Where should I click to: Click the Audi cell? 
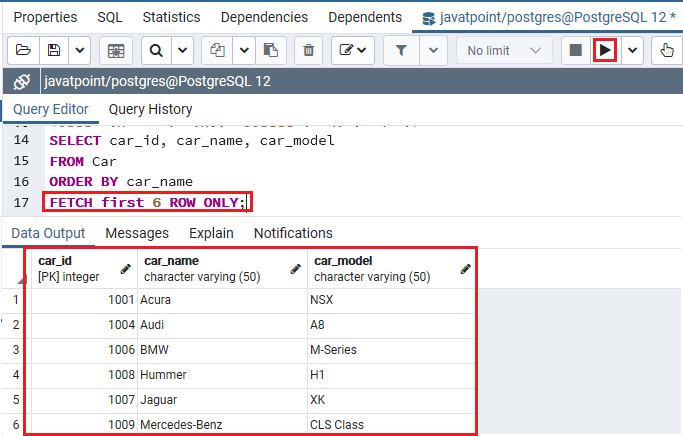(x=223, y=325)
